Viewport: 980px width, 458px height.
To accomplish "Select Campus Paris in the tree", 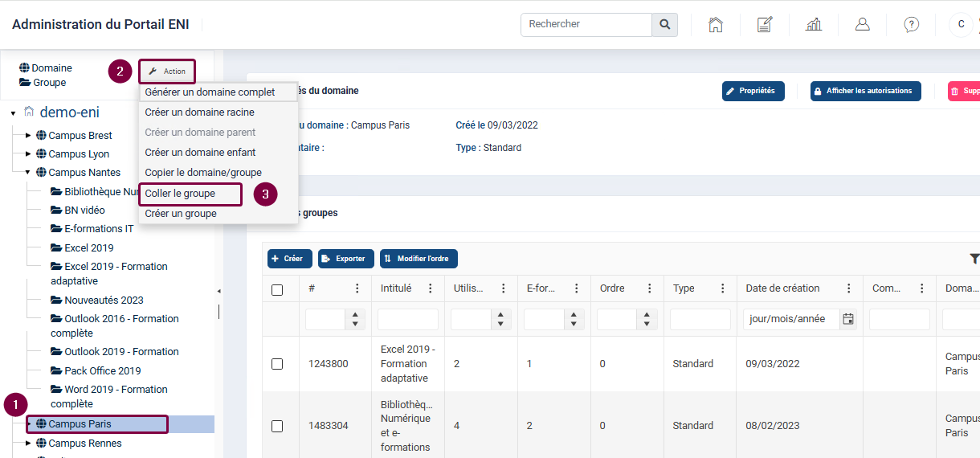I will (80, 423).
